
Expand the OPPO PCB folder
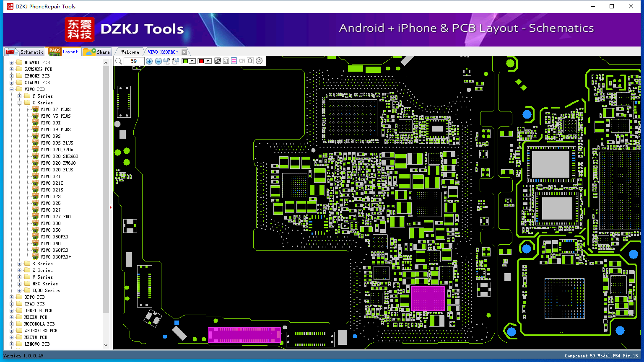(12, 297)
